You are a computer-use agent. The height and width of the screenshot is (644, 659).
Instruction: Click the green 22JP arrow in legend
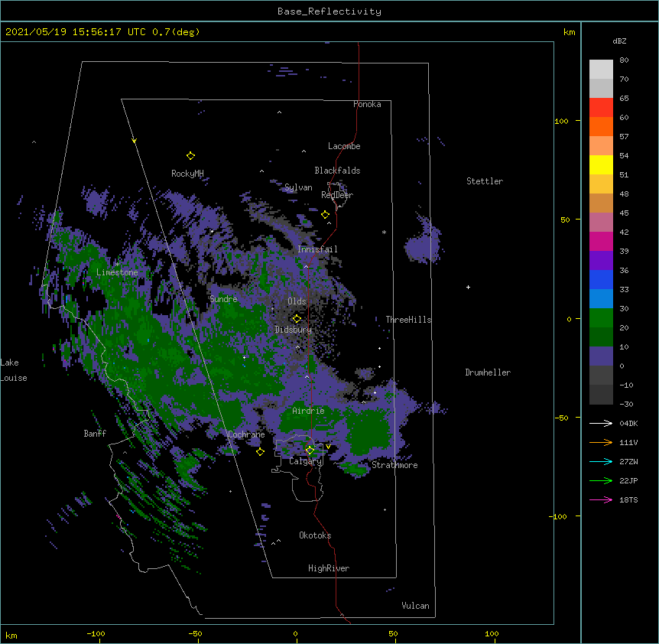[601, 481]
